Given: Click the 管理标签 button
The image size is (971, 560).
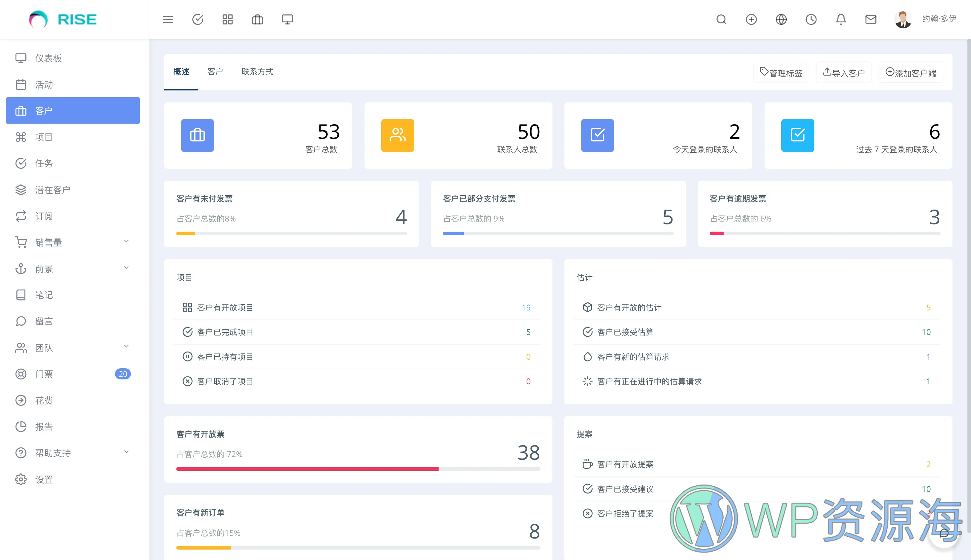Looking at the screenshot, I should [x=781, y=72].
